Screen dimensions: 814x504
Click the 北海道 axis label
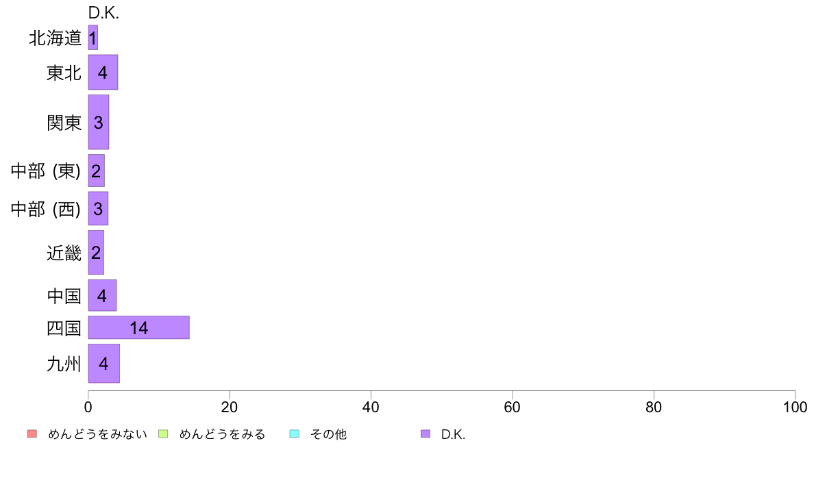click(55, 38)
